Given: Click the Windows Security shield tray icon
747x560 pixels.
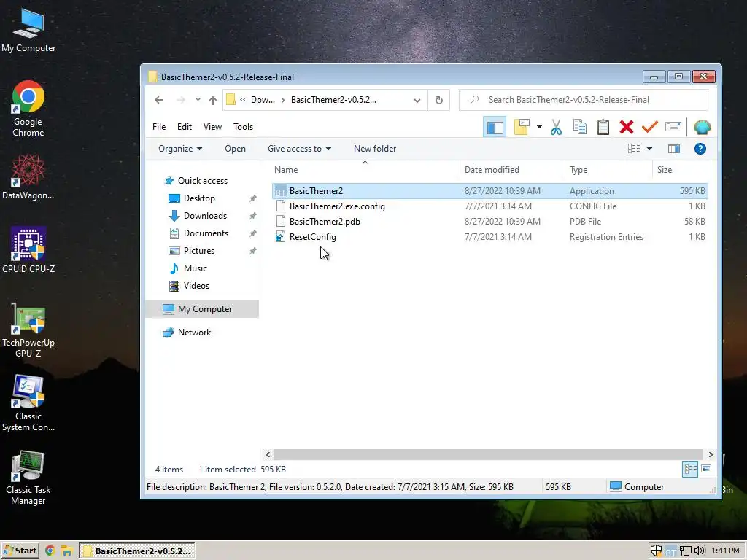Looking at the screenshot, I should click(x=656, y=551).
